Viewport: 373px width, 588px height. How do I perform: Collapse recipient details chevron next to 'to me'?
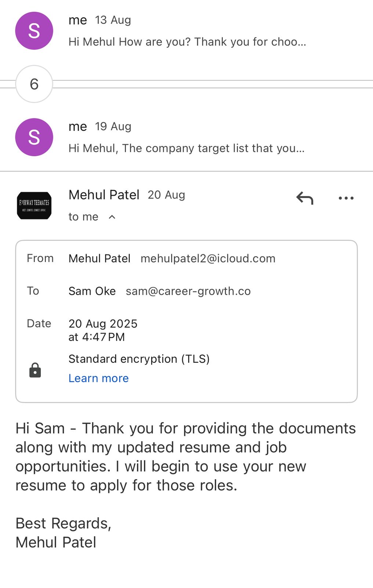click(112, 217)
